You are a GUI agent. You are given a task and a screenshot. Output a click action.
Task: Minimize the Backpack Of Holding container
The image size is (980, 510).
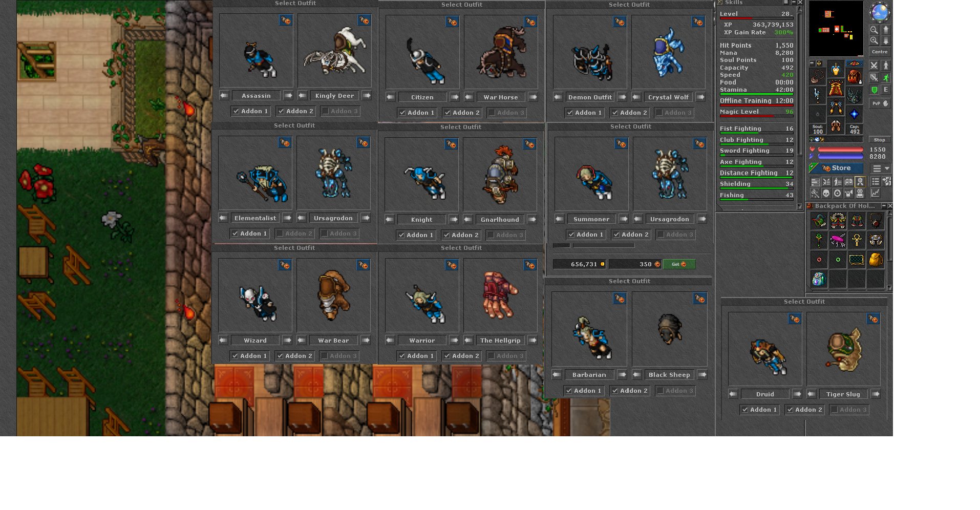pos(884,206)
